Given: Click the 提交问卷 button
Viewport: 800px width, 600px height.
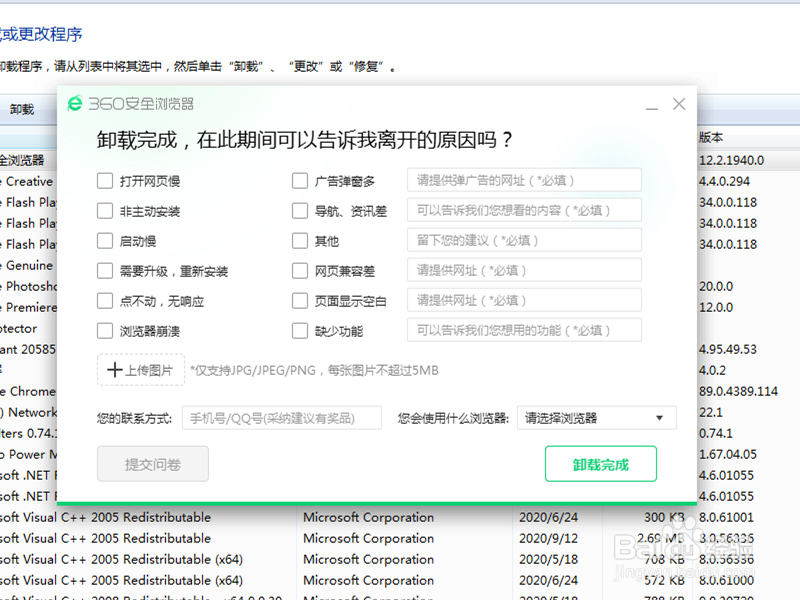Looking at the screenshot, I should pos(153,464).
